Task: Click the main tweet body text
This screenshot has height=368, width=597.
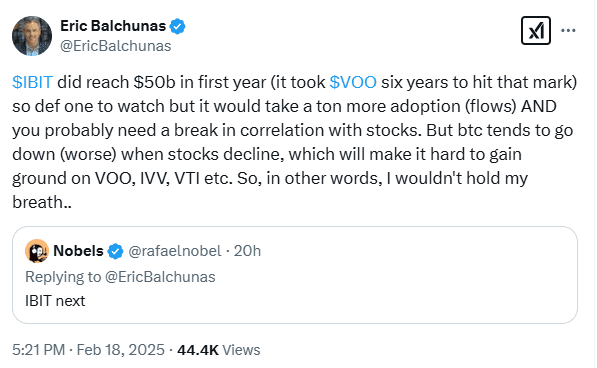Action: [295, 142]
